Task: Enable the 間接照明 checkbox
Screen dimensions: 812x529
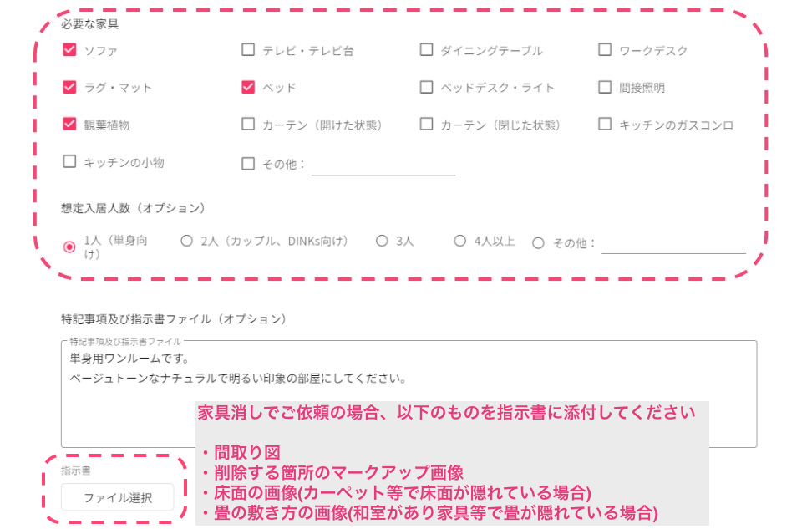Action: (605, 87)
